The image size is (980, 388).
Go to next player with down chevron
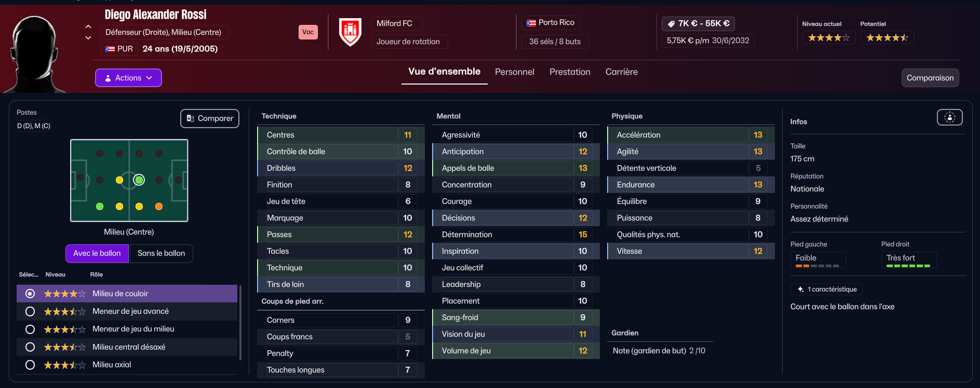[88, 38]
